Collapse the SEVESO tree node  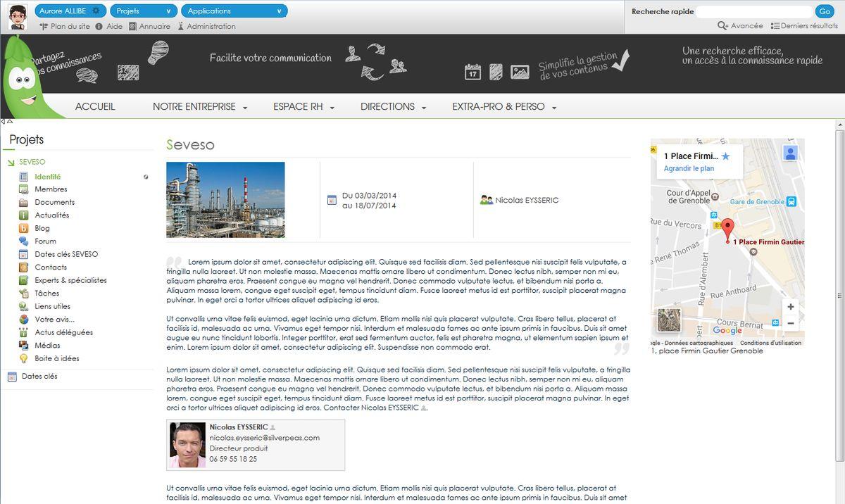coord(11,163)
